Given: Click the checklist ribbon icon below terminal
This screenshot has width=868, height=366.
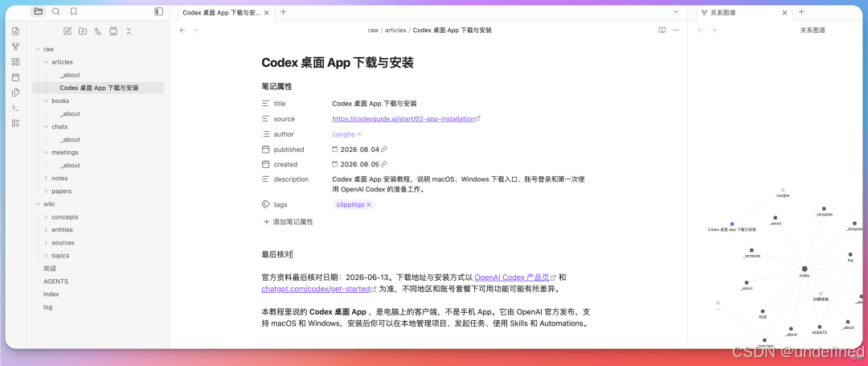Looking at the screenshot, I should (x=15, y=123).
